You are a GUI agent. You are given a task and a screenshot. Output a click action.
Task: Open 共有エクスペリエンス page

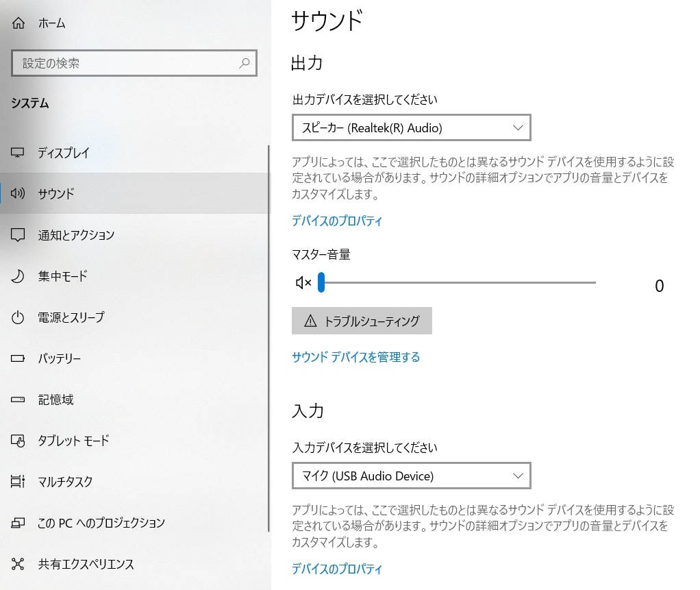[x=134, y=564]
